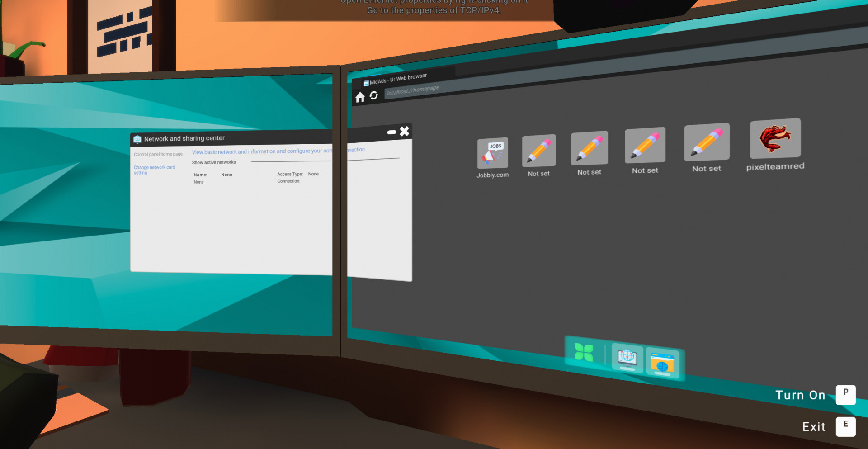Image resolution: width=868 pixels, height=449 pixels.
Task: Click the Network and sharing center title icon
Action: click(x=137, y=139)
